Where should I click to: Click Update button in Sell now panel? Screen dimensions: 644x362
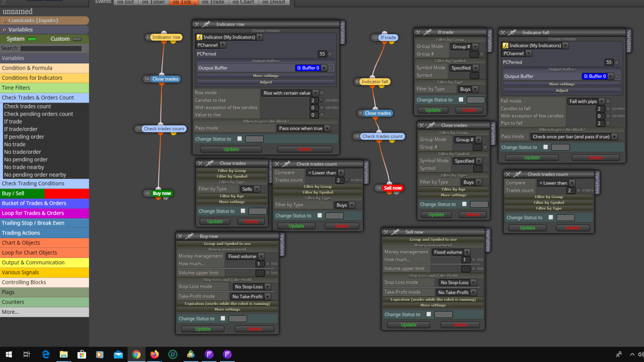click(x=409, y=325)
